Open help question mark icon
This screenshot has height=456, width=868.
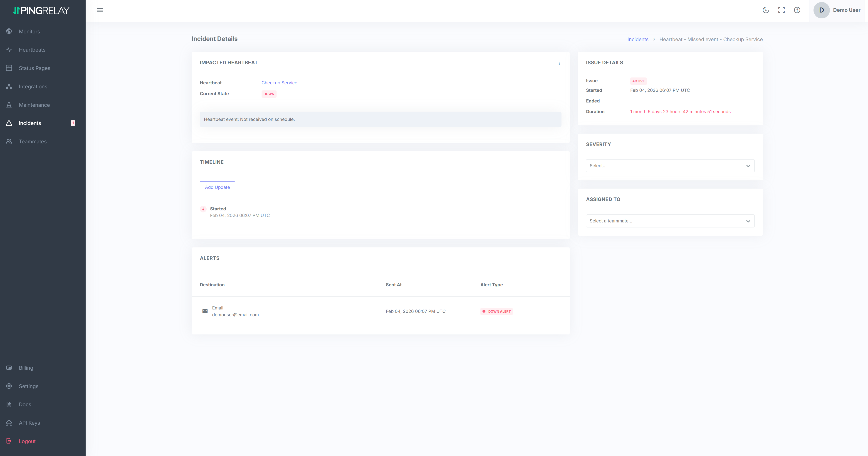pyautogui.click(x=797, y=10)
